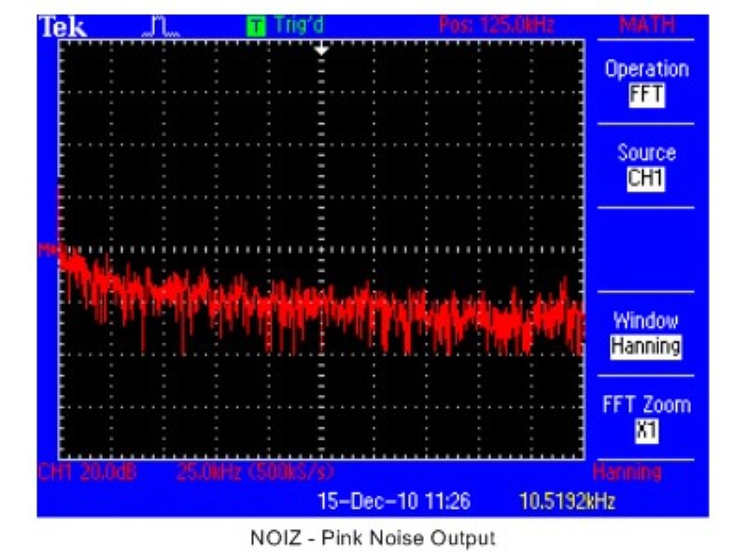Select the Pos: 125.0kHz readout
The height and width of the screenshot is (560, 747).
pyautogui.click(x=497, y=26)
